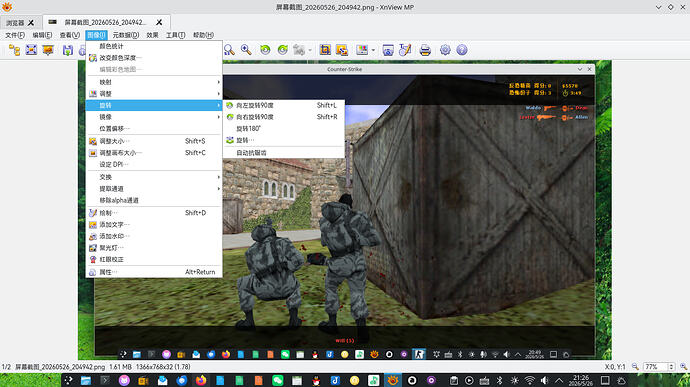Screen dimensions: 690x387
Task: Click the taskbar clock showing 21:26
Action: (581, 380)
